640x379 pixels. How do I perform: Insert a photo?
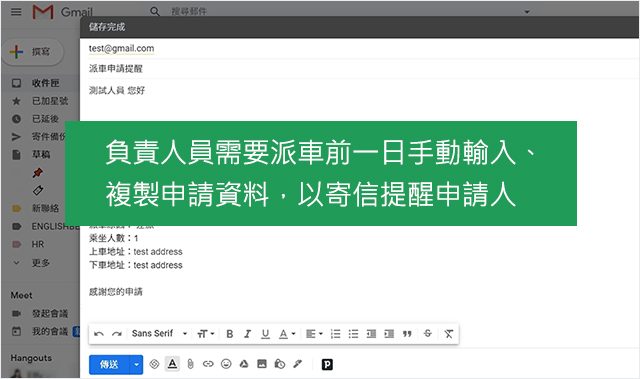(x=262, y=364)
